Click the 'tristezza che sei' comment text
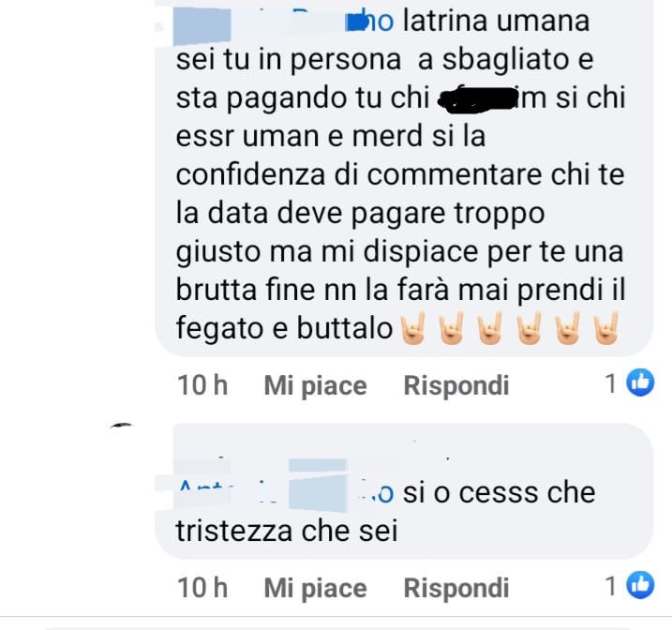Image resolution: width=672 pixels, height=630 pixels. (287, 531)
